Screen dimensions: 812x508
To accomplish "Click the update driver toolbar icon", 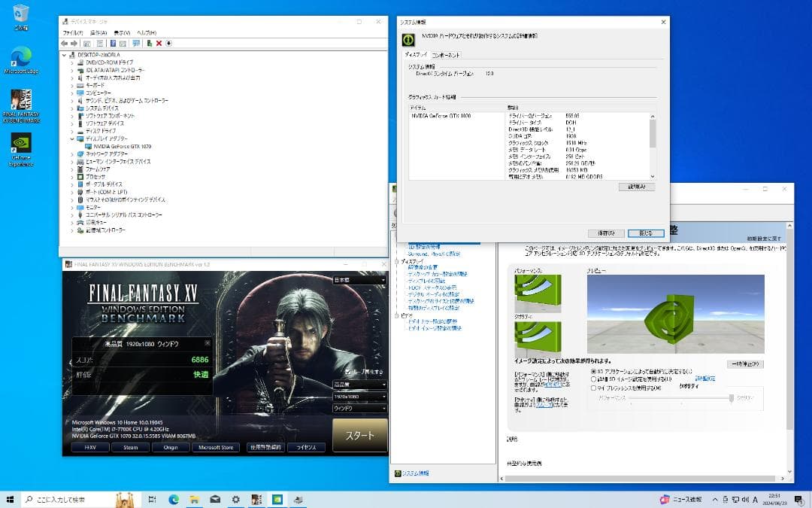I will click(x=150, y=44).
